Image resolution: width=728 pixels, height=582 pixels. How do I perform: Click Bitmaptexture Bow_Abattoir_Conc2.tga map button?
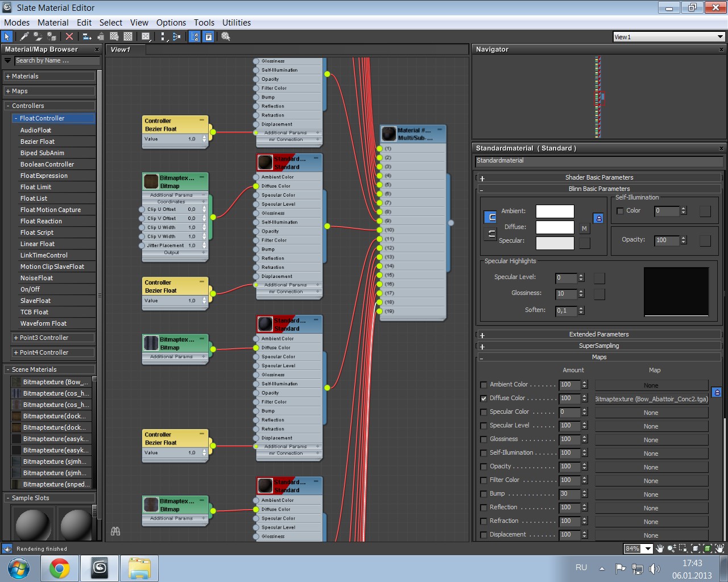pyautogui.click(x=652, y=399)
